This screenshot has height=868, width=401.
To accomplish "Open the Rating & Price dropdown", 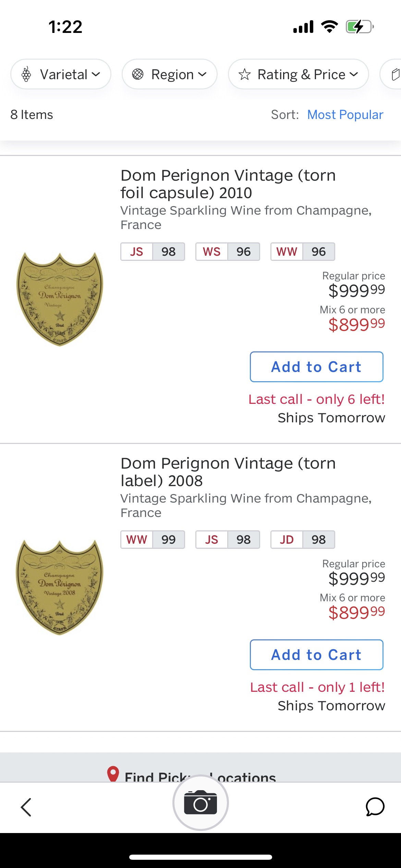I will (299, 74).
